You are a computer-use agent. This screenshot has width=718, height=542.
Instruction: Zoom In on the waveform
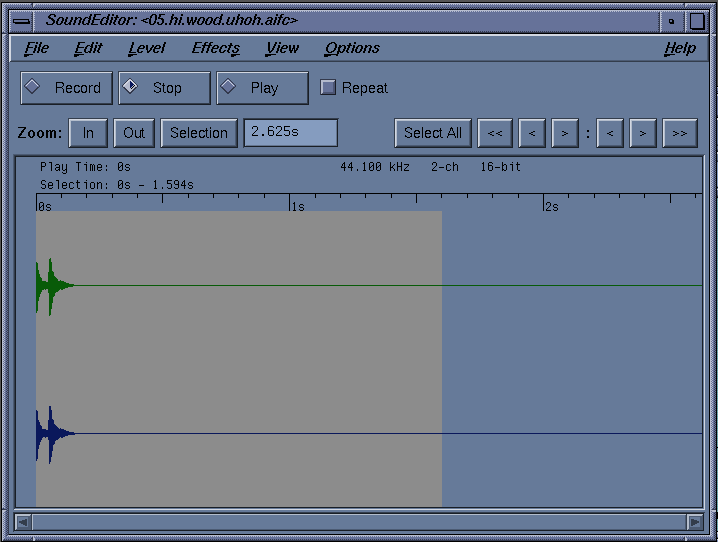pos(88,133)
